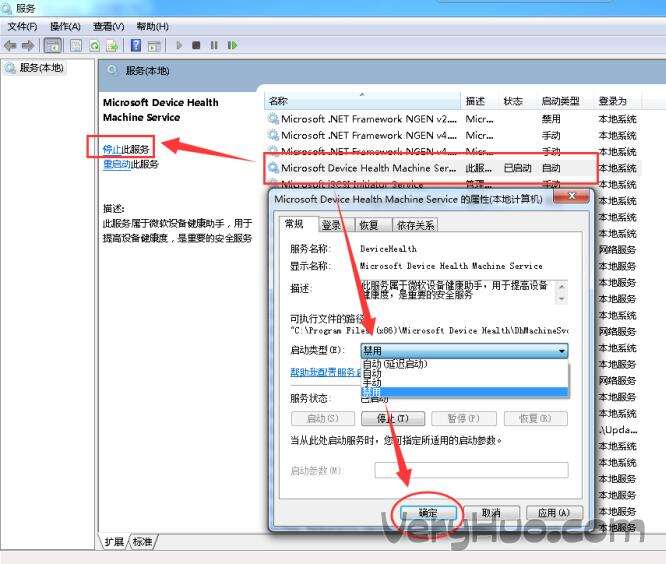Select the Microsoft Device Health Machine Service row
666x564 pixels.
(452, 168)
